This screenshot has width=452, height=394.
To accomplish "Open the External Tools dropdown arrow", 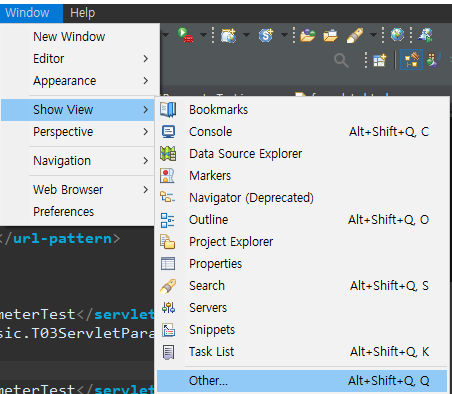I will [x=203, y=35].
